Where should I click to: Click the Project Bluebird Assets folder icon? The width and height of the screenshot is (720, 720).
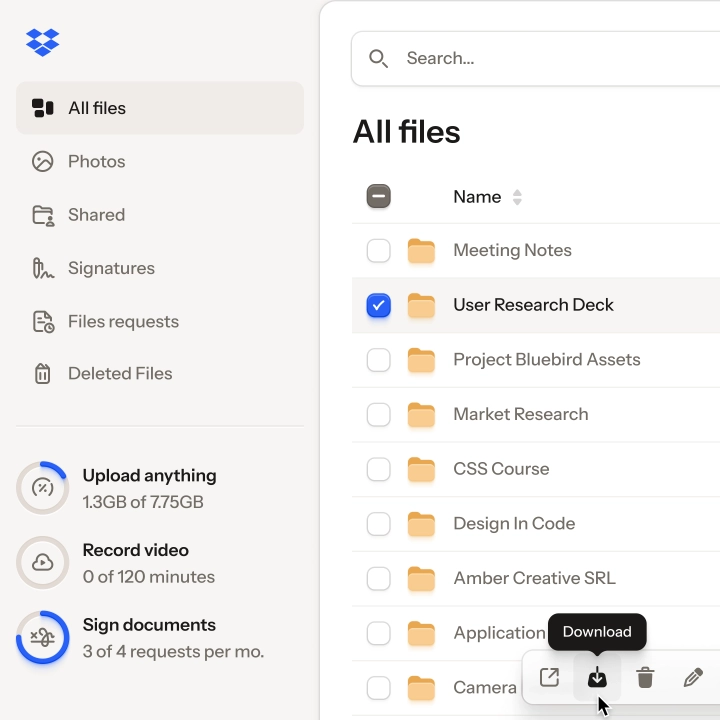pos(421,360)
